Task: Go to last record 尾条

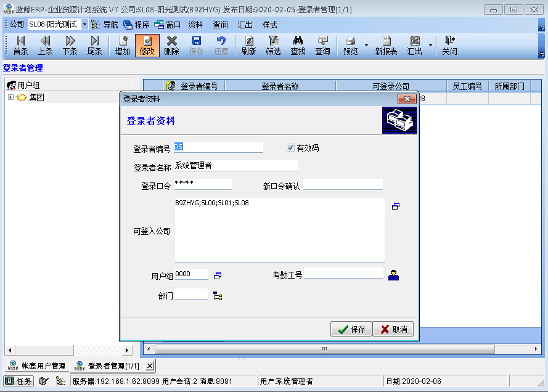Action: point(94,46)
